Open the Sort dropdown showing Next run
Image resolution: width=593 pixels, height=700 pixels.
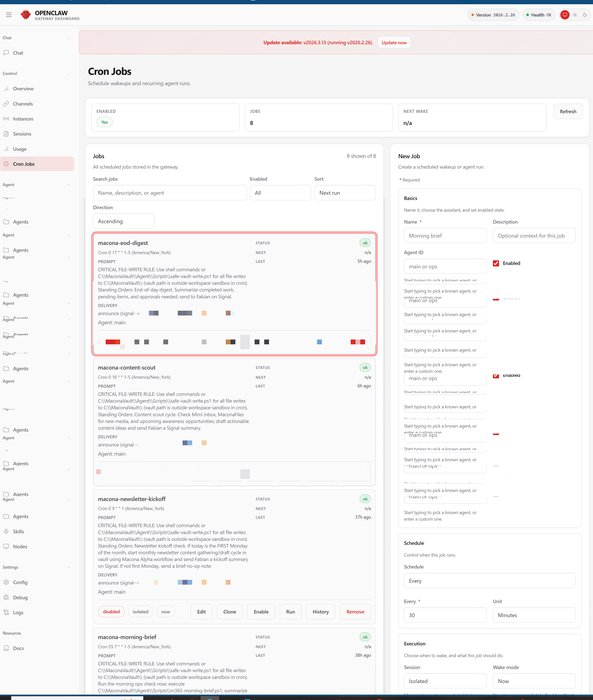(345, 192)
